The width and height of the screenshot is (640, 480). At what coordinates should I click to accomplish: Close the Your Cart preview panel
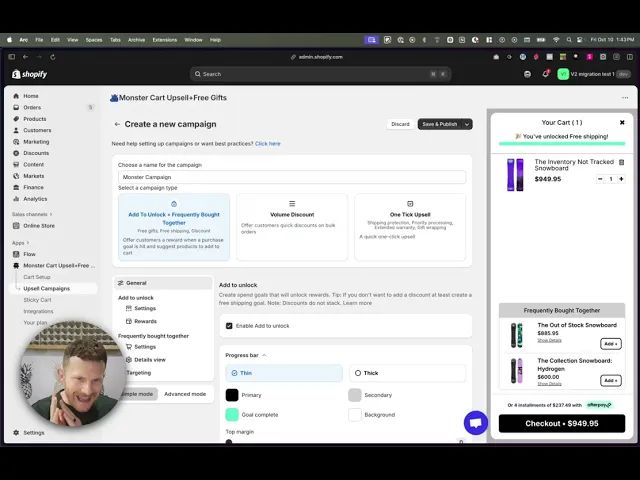coord(622,122)
